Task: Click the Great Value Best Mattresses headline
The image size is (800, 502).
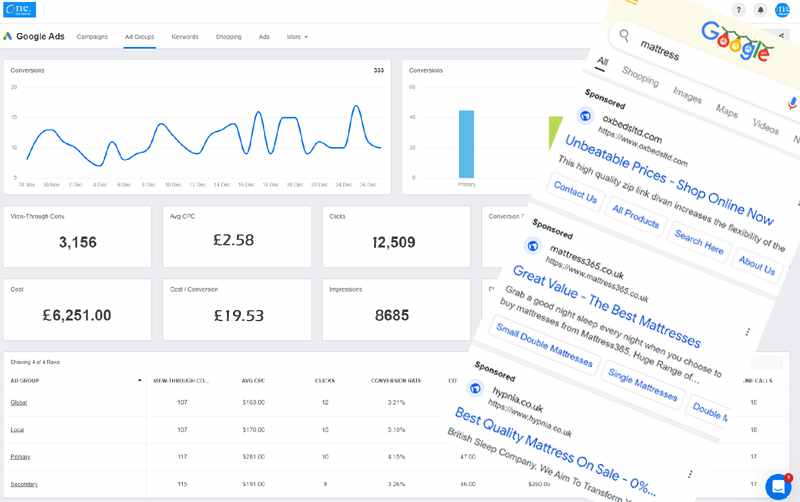Action: click(607, 306)
